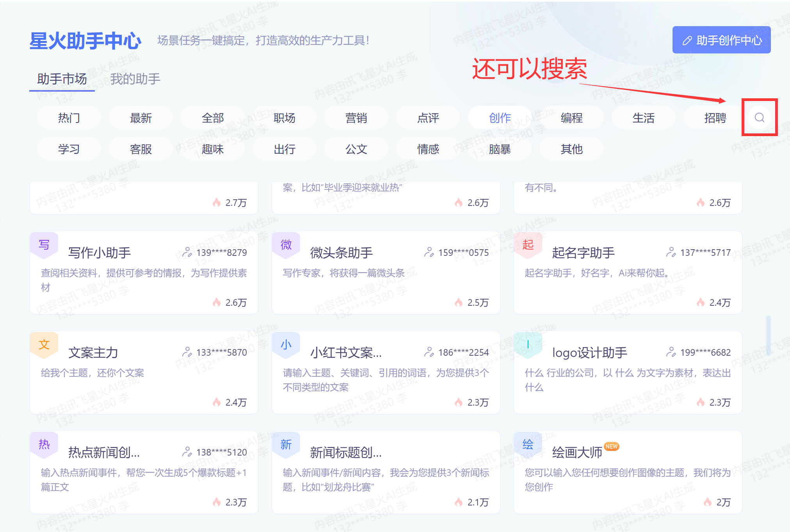Select the 助手市场 tab
This screenshot has height=532, width=790.
[62, 79]
